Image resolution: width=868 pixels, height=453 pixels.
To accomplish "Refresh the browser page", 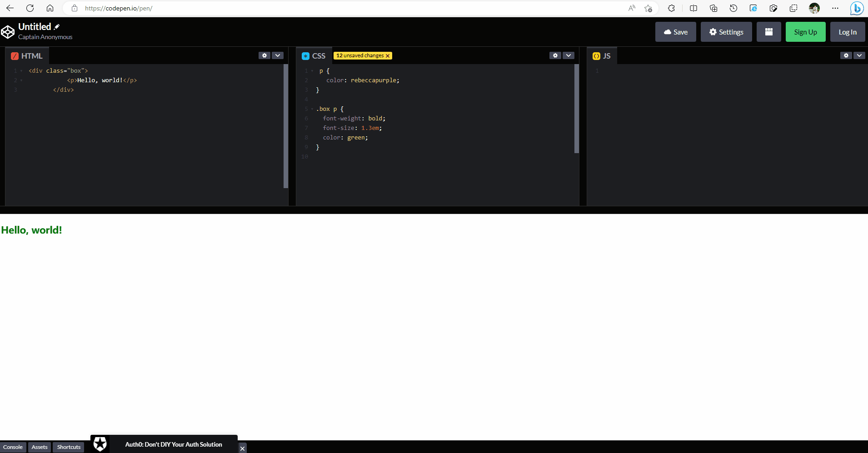I will coord(30,8).
